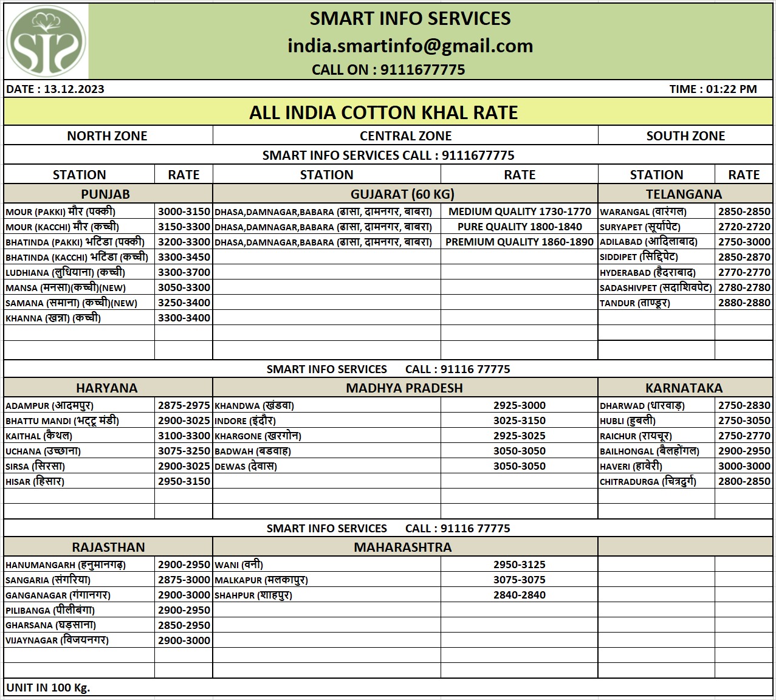Click the CALL ON : 9111677775 phone number
The image size is (776, 700).
pyautogui.click(x=388, y=70)
